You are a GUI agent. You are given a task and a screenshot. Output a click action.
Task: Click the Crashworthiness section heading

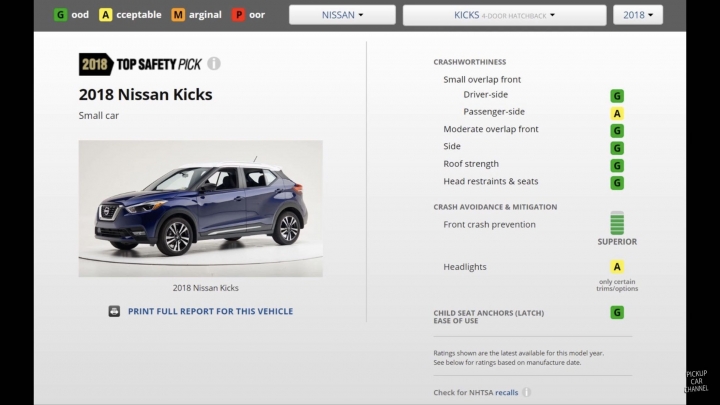tap(470, 62)
